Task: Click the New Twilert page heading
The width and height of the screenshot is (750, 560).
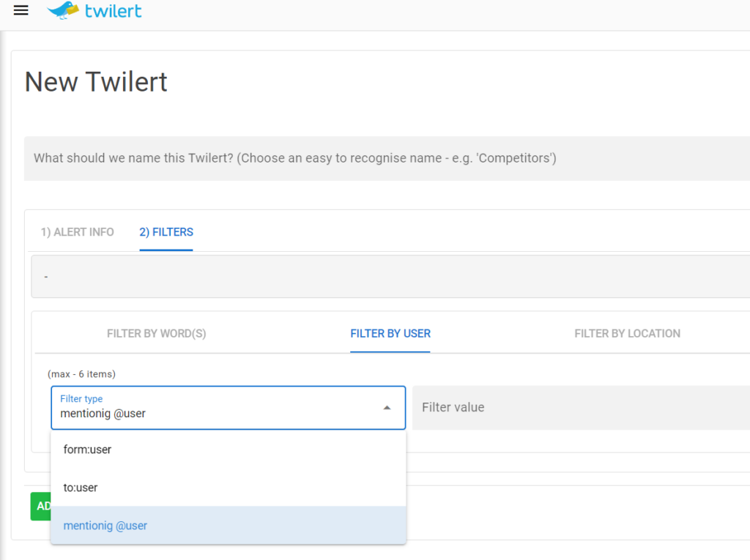Action: pos(96,82)
